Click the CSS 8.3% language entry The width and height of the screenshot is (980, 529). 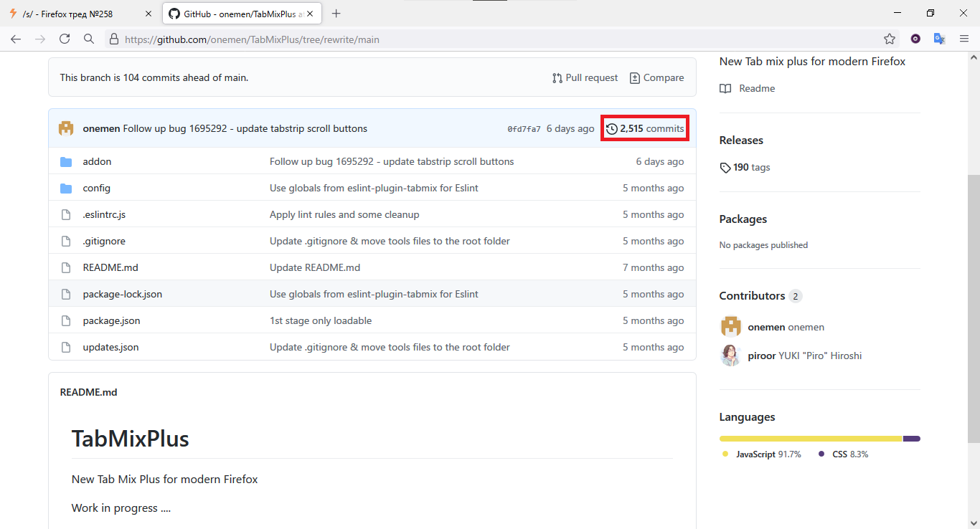(844, 454)
